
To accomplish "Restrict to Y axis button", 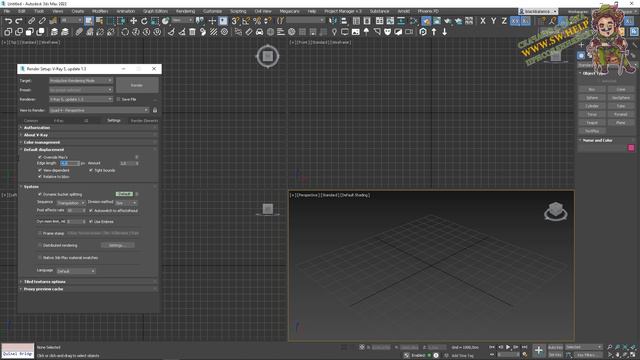I will point(493,21).
